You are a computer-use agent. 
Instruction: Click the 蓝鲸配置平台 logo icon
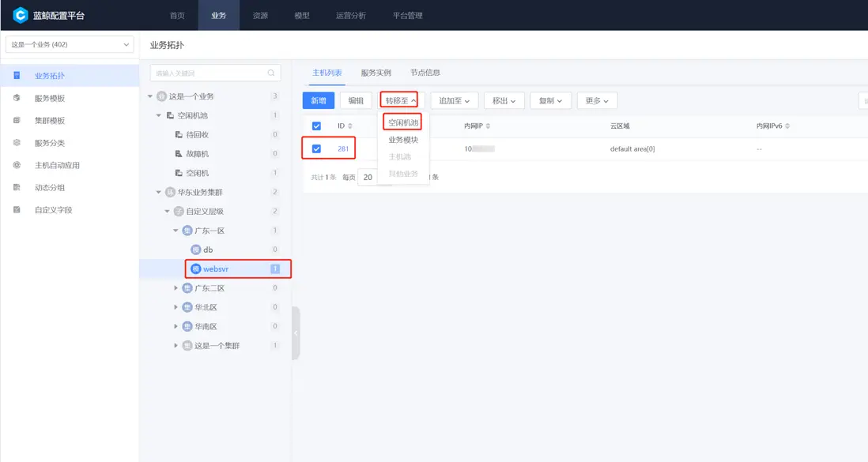click(x=21, y=15)
